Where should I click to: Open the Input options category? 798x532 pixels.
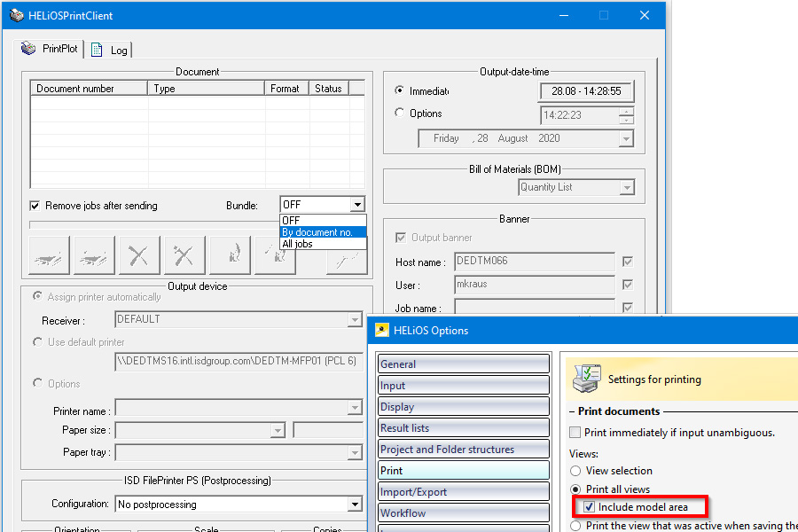(464, 386)
